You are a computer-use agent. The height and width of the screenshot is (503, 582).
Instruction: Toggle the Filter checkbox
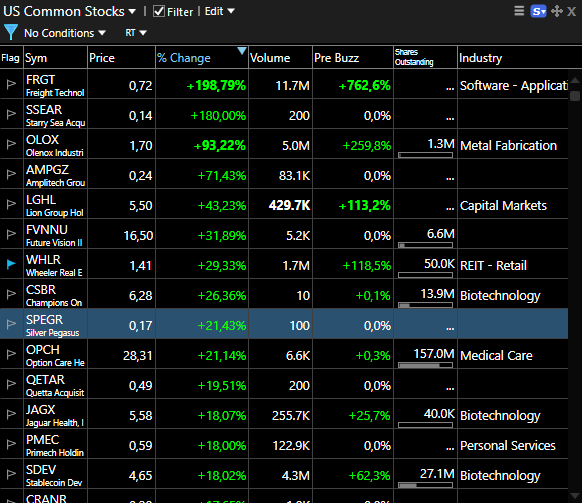point(159,11)
